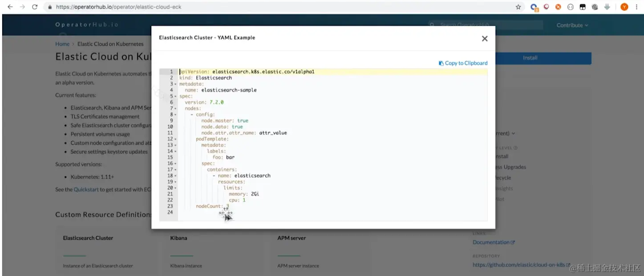This screenshot has height=276, width=644.
Task: Click the 'Persistent volumes usage' feature text
Action: point(100,134)
